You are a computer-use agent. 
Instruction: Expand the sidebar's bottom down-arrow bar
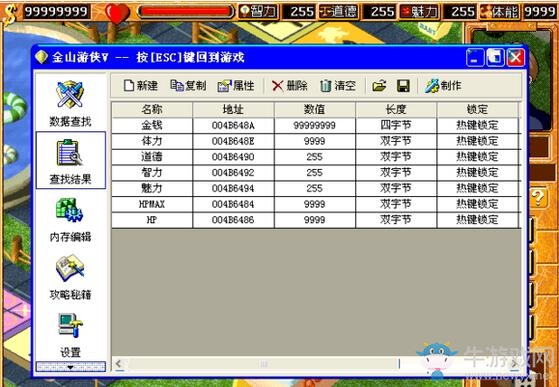coord(71,367)
